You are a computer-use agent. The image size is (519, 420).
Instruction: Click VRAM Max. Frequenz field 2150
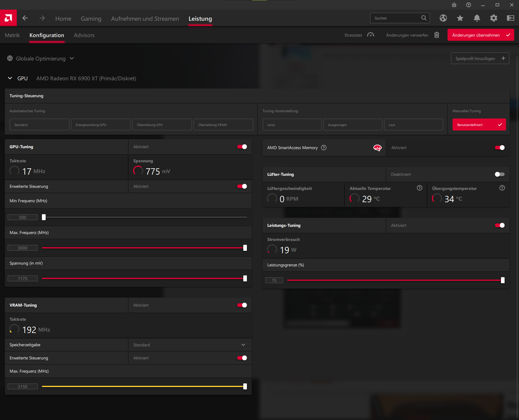[23, 387]
